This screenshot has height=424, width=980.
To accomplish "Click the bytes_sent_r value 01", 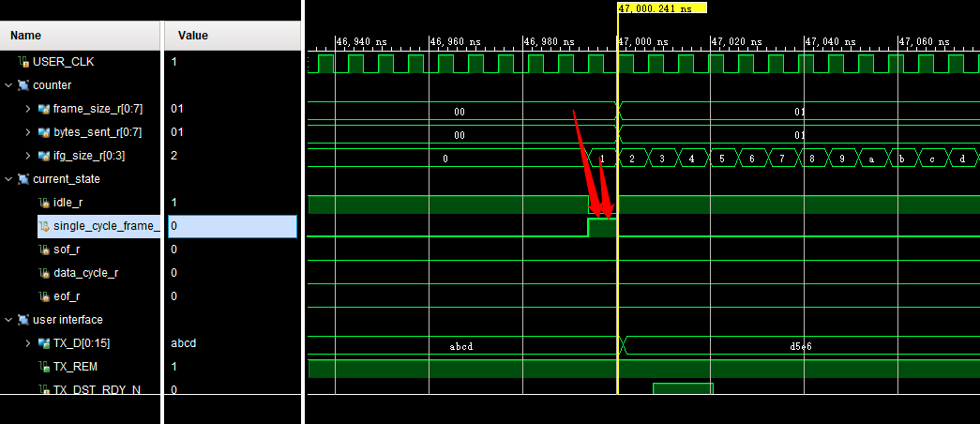I will tap(176, 132).
